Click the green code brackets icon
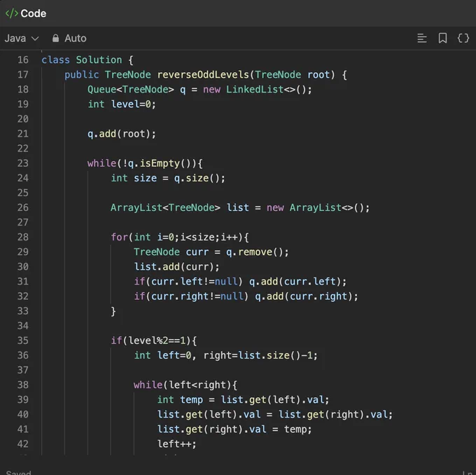 point(11,13)
